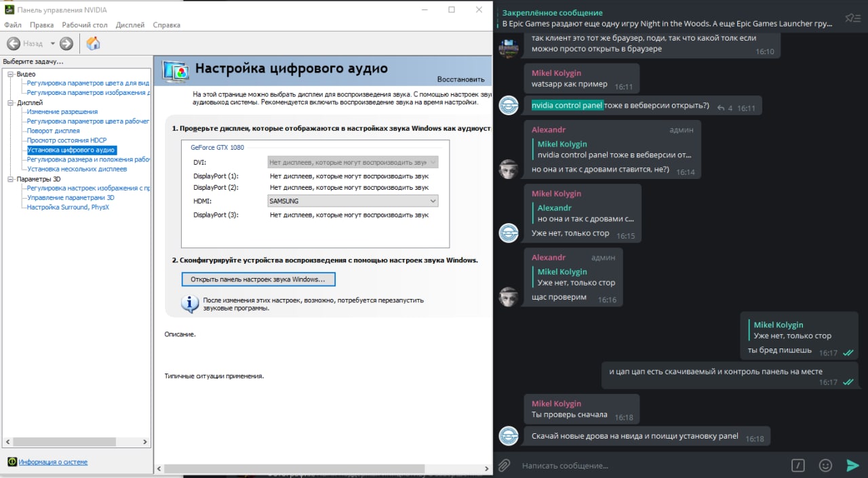Open the emoji smiley picker icon
The height and width of the screenshot is (478, 868).
point(825,465)
